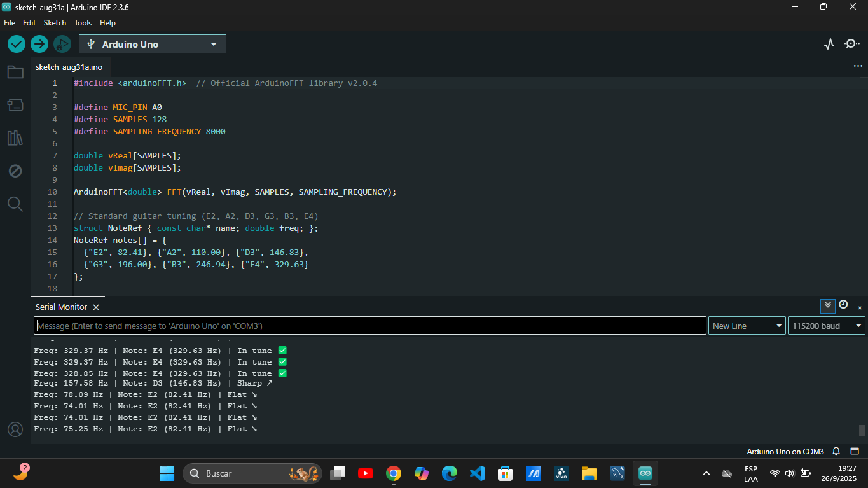Click the Verify sketch checkmark button
The height and width of the screenshot is (488, 868).
(17, 44)
